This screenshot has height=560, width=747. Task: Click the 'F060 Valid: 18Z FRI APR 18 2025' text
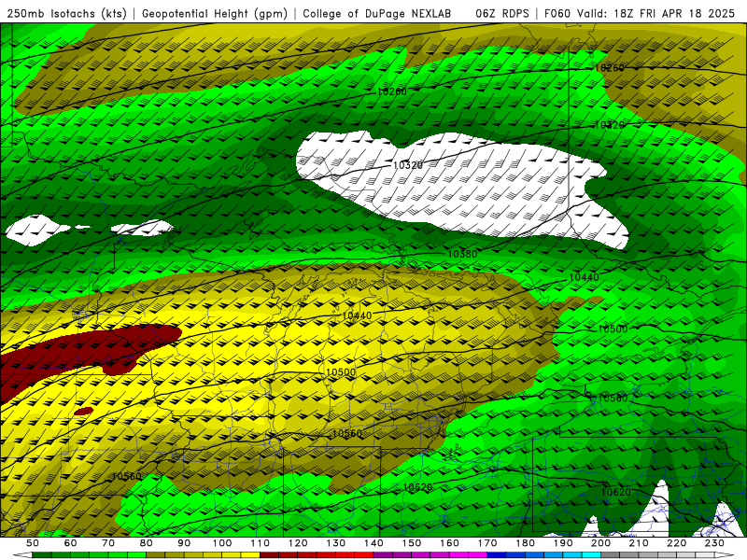[x=640, y=14]
